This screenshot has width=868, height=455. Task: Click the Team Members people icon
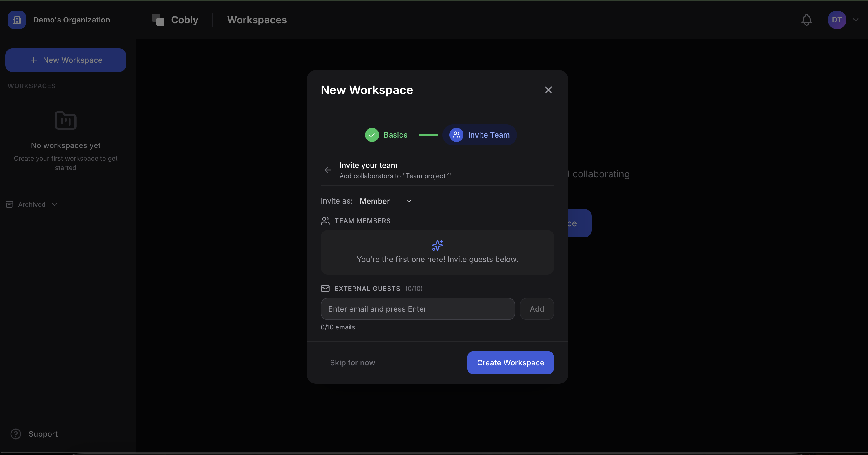click(325, 221)
